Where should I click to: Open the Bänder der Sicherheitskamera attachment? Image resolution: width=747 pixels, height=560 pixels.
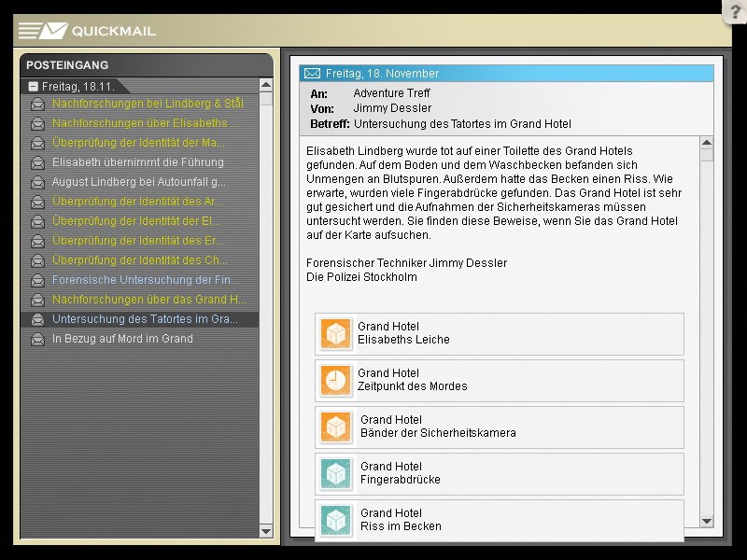pos(500,427)
